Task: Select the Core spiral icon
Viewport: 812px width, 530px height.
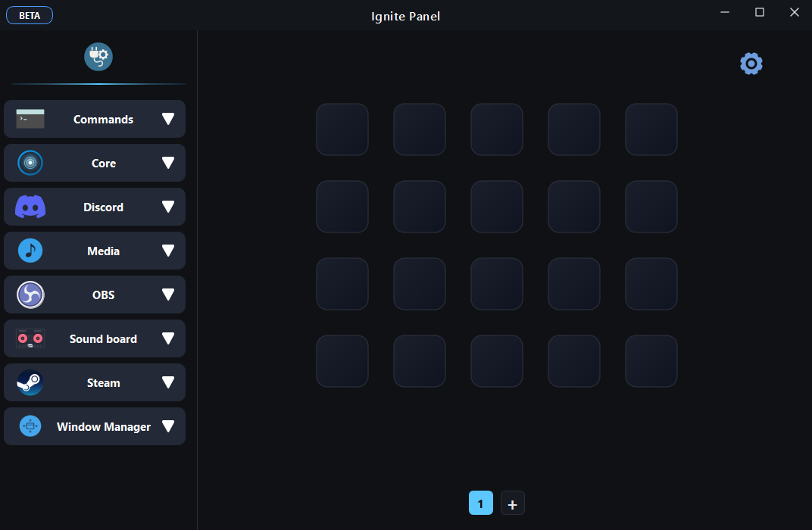Action: [x=30, y=163]
